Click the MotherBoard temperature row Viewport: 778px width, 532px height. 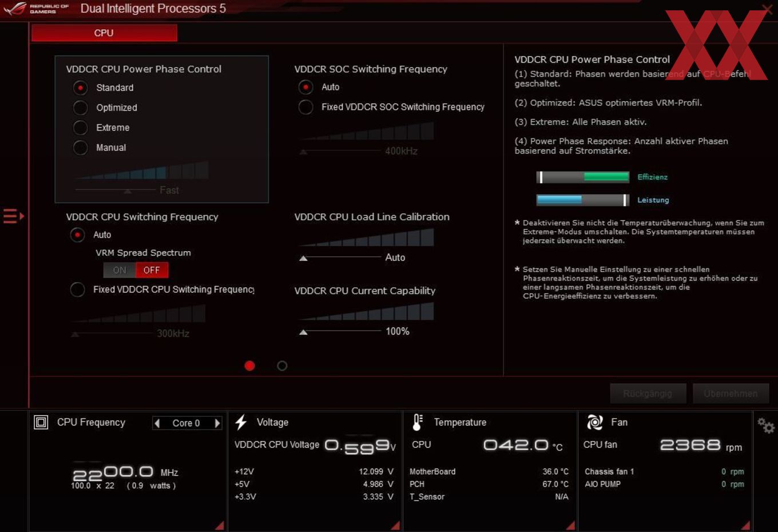pos(489,471)
